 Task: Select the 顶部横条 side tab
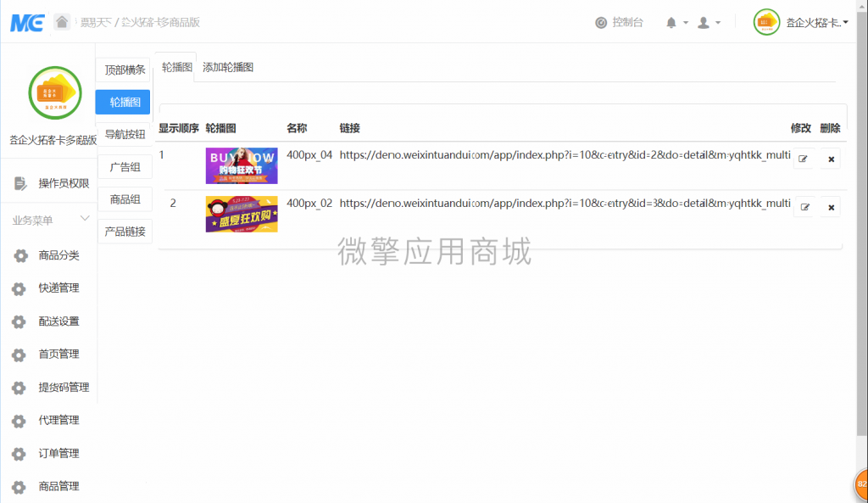pyautogui.click(x=124, y=70)
